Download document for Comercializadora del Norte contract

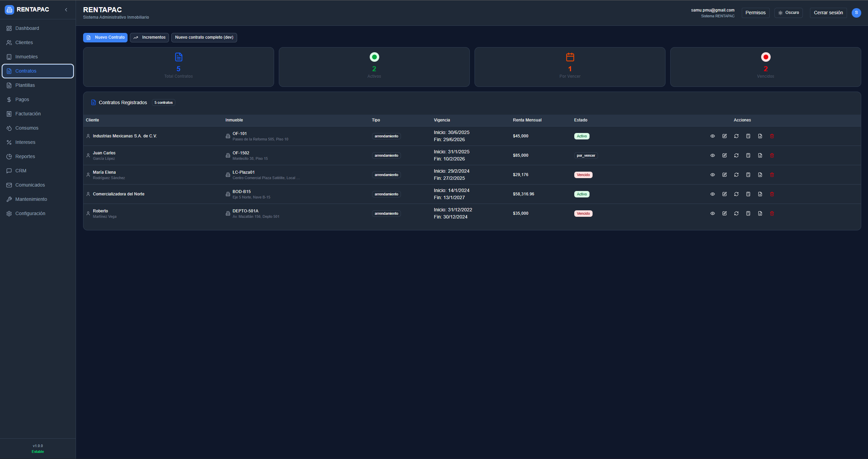(x=760, y=194)
